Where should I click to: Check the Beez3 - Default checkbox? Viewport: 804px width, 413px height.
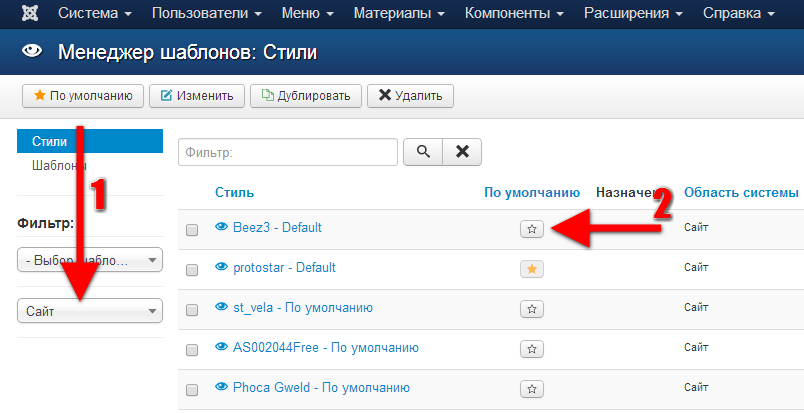click(x=192, y=230)
